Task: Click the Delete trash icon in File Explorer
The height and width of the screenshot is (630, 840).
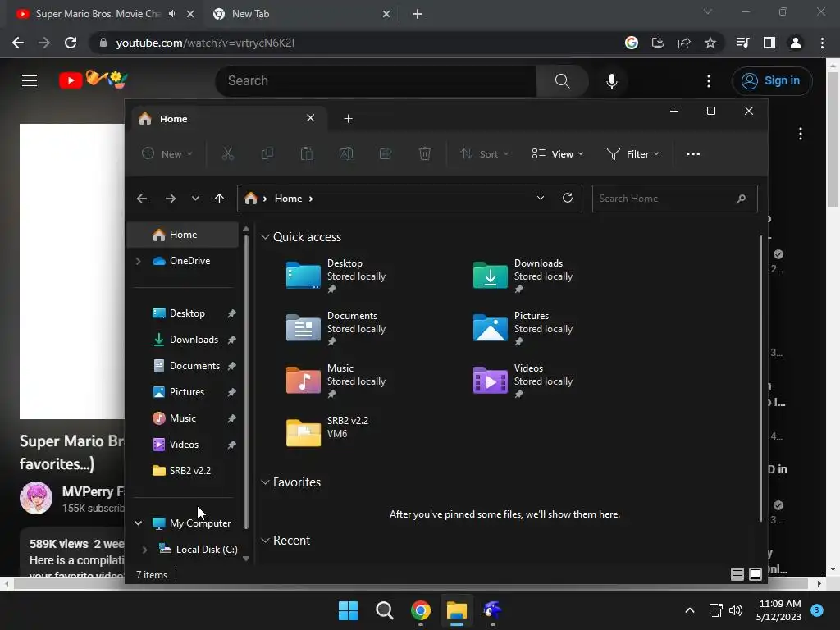Action: [424, 153]
